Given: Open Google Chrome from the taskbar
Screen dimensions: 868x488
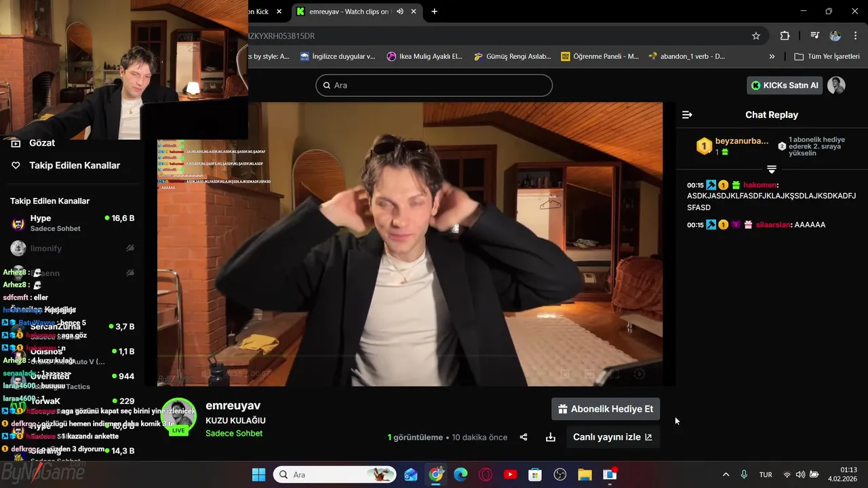Looking at the screenshot, I should [x=435, y=474].
